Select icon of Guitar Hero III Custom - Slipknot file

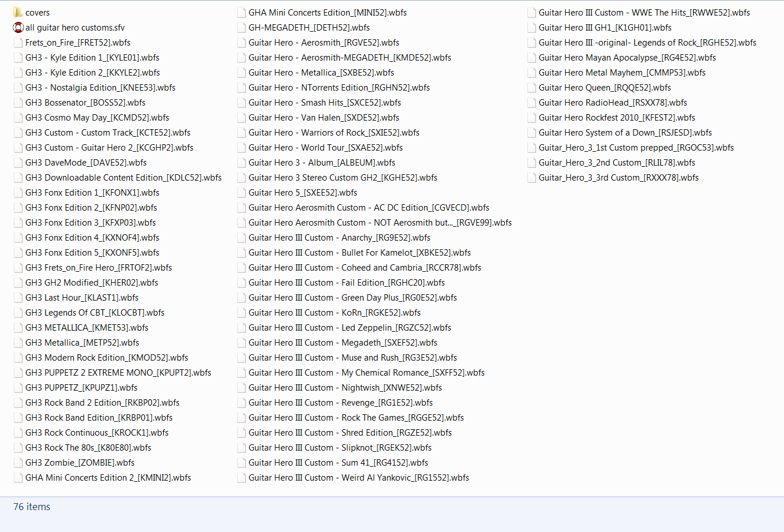click(x=242, y=447)
